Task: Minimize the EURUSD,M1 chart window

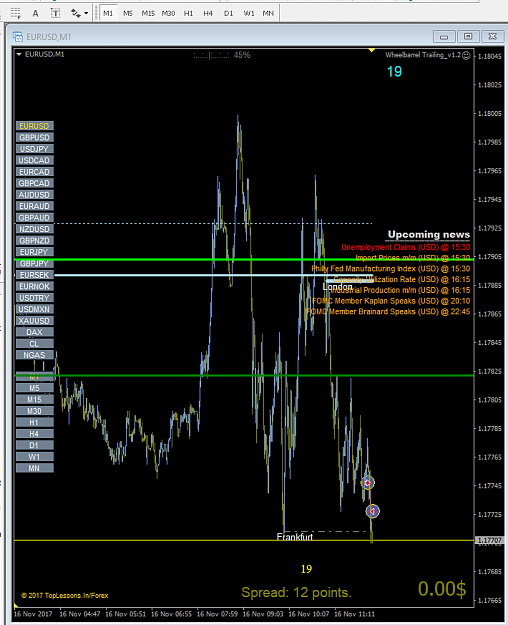Action: [444, 37]
